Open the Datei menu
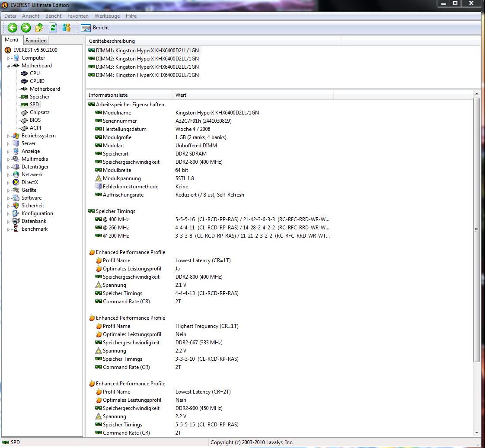485x448 pixels. click(10, 16)
